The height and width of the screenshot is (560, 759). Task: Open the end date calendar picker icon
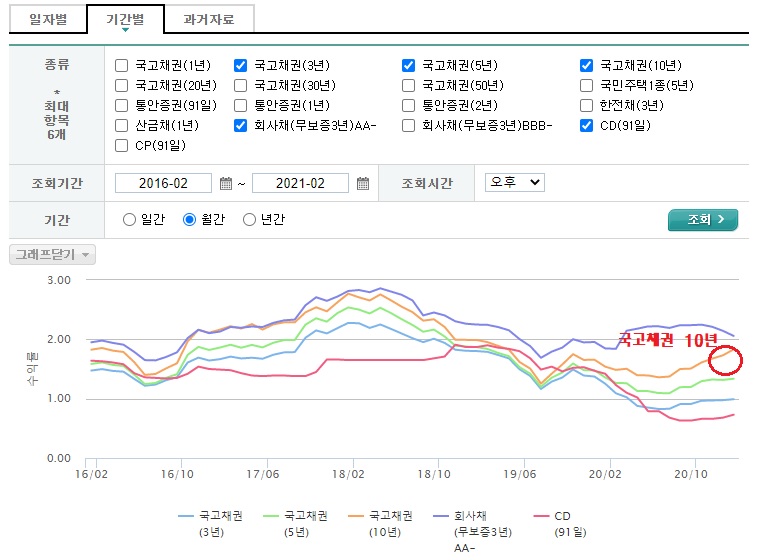pos(363,183)
